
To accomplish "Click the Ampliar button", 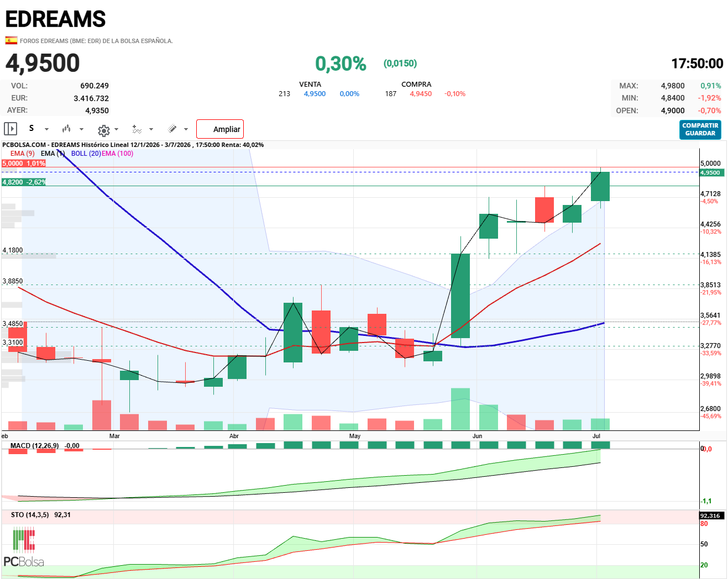I will [220, 129].
